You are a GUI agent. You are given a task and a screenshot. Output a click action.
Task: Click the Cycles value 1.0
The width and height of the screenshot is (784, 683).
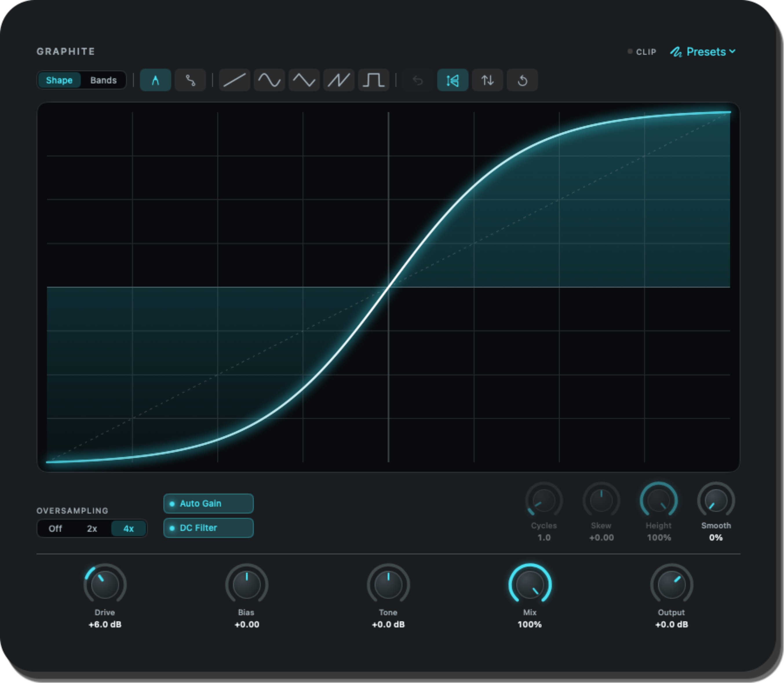(544, 538)
